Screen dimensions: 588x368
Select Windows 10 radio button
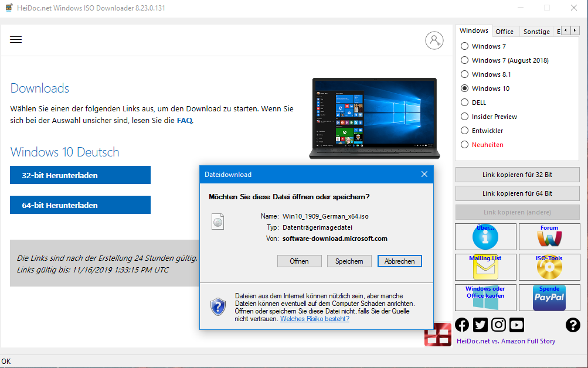point(465,88)
